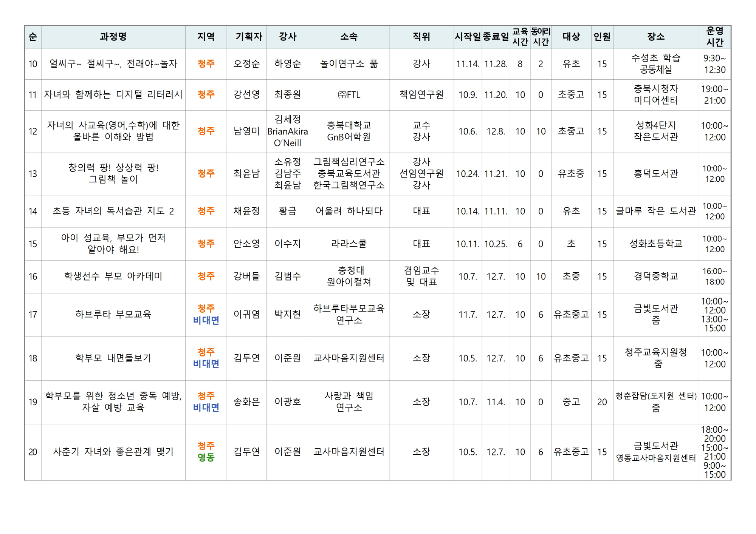The image size is (756, 534).
Task: Click venue 충북시청자 미디어센터
Action: [656, 94]
